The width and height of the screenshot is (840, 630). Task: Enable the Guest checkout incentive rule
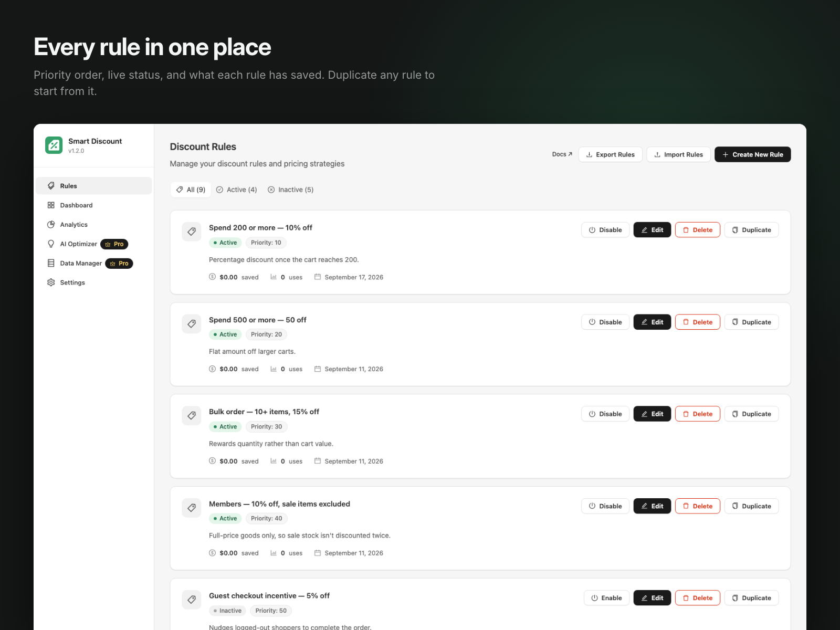606,598
